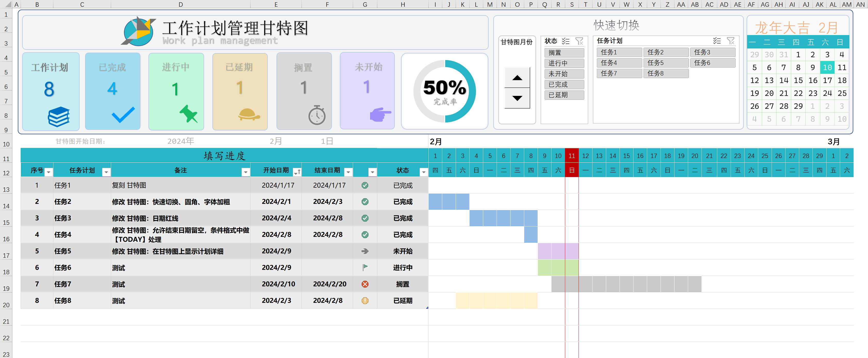
Task: Select column header H
Action: (403, 4)
